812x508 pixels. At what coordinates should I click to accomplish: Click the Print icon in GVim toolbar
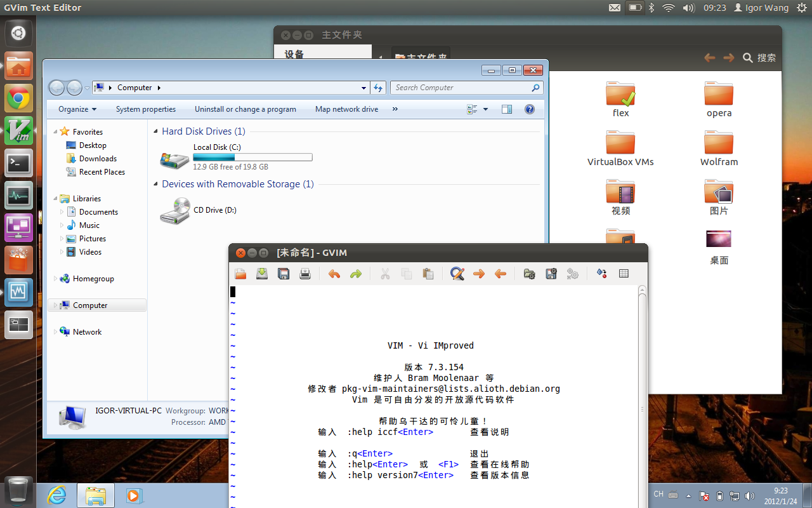point(305,274)
